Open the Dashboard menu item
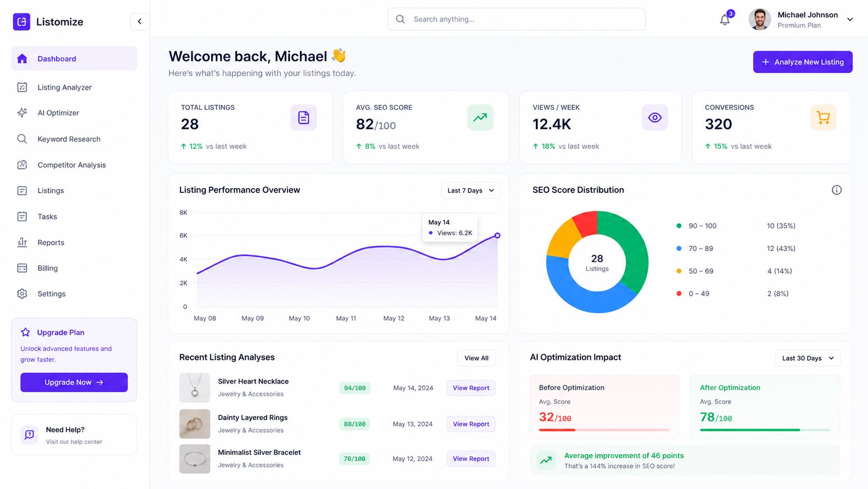This screenshot has height=489, width=868. (x=74, y=59)
